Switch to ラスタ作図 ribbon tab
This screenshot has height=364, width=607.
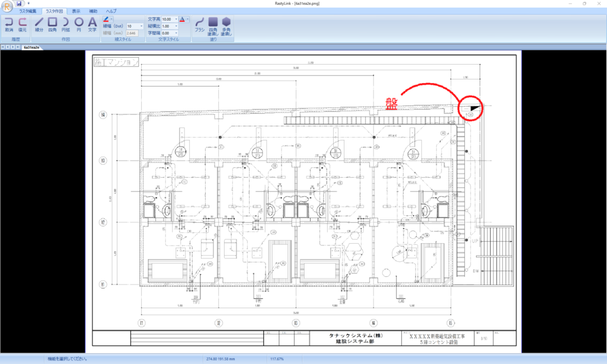point(54,11)
